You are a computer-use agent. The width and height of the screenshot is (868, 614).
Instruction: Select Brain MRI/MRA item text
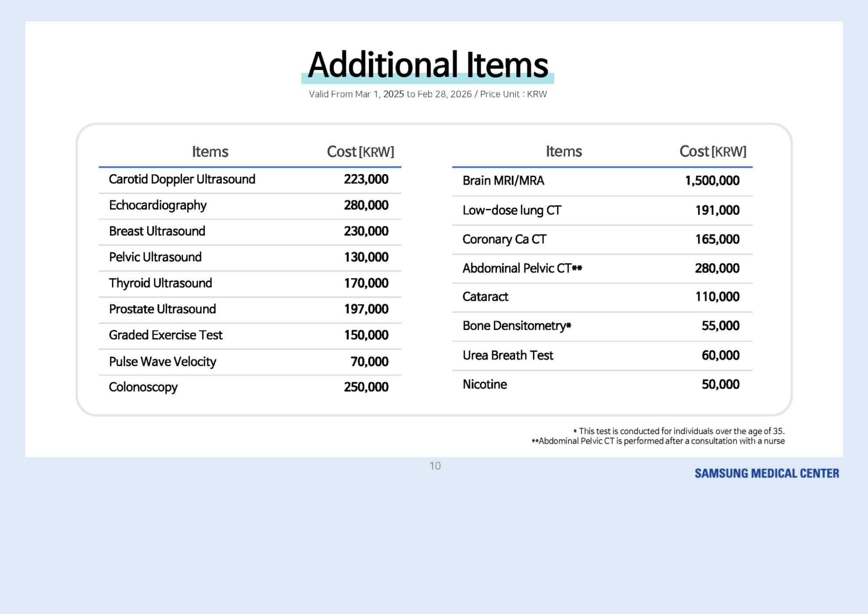503,181
